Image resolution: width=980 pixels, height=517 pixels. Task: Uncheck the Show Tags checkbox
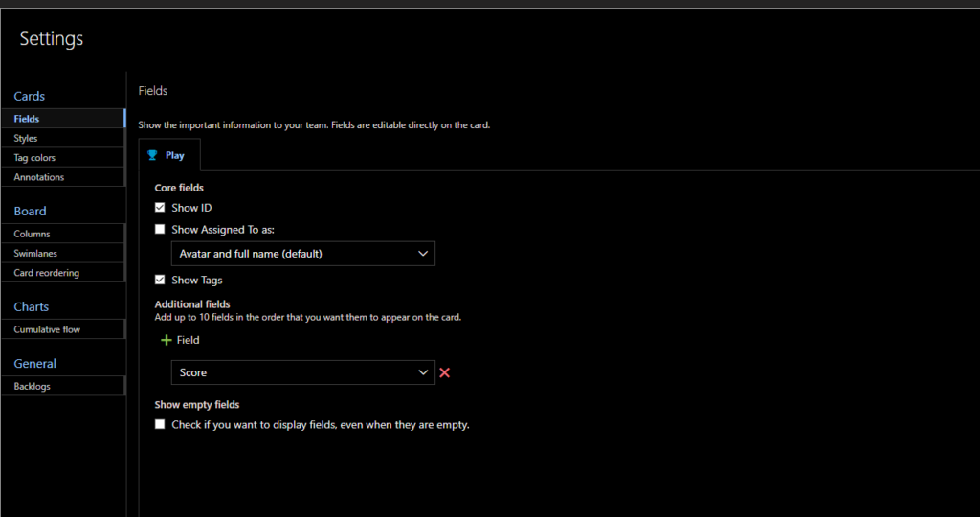tap(160, 281)
